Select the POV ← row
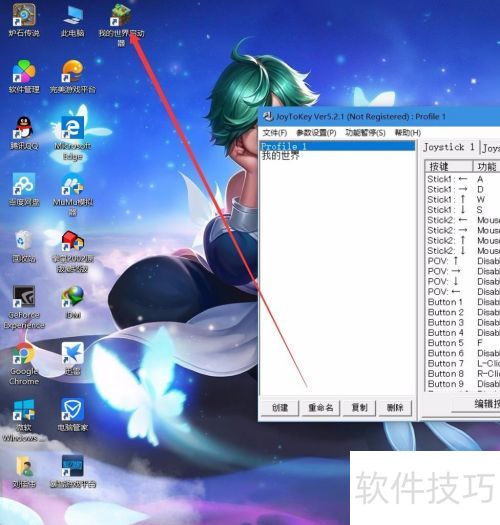500x525 pixels. click(x=463, y=292)
